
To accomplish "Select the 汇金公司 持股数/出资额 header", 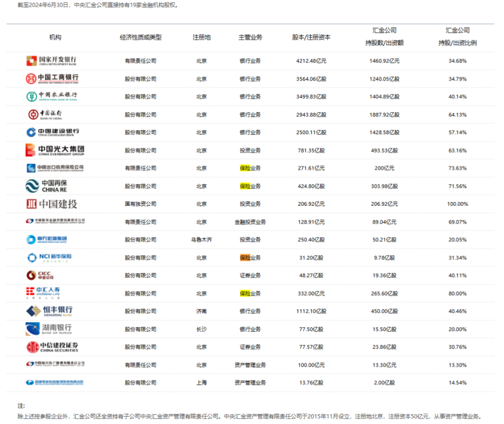I will click(384, 37).
